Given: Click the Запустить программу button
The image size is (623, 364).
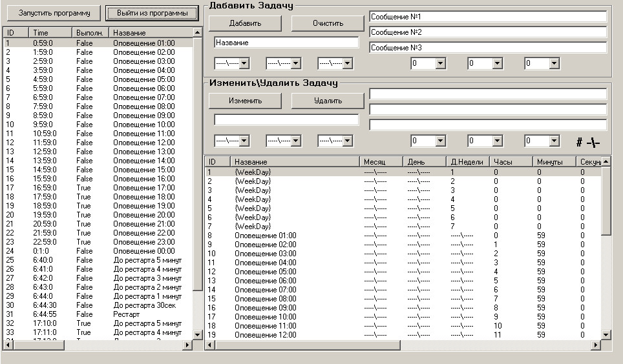Looking at the screenshot, I should click(54, 13).
